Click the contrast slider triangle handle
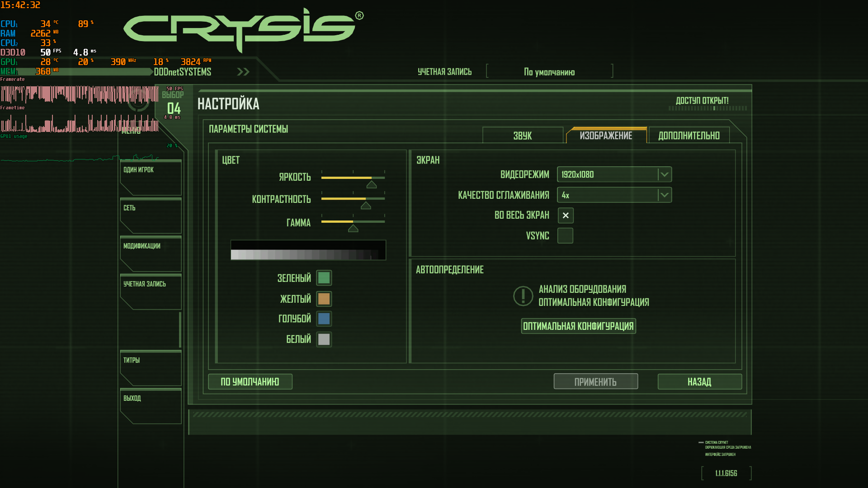The height and width of the screenshot is (488, 868). [366, 206]
